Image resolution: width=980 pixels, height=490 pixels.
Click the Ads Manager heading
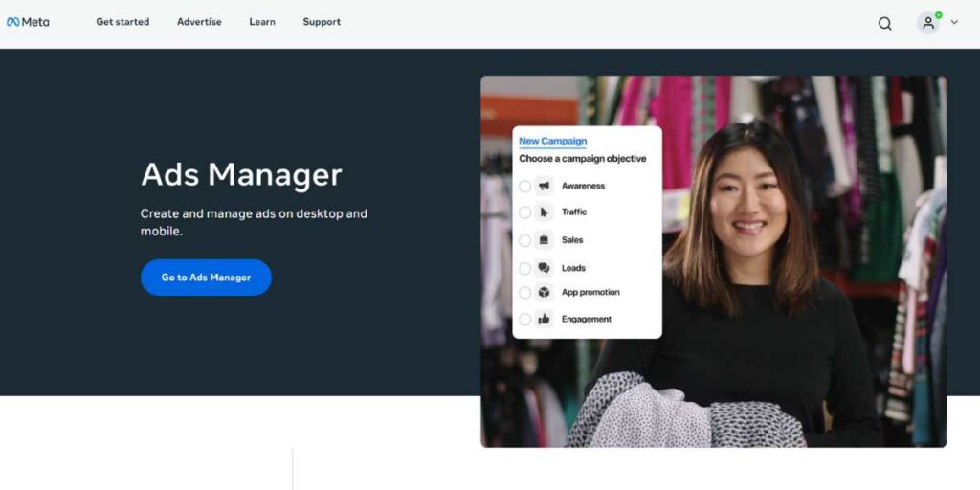pyautogui.click(x=241, y=174)
